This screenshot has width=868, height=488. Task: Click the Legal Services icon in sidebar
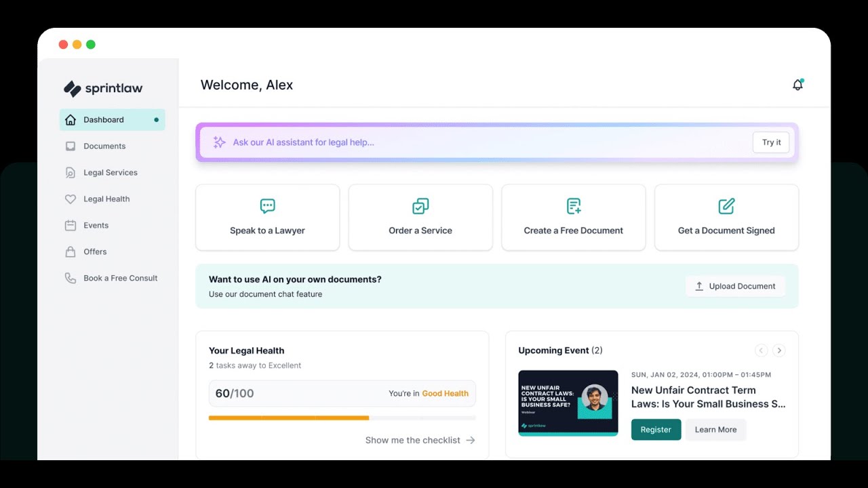point(71,173)
